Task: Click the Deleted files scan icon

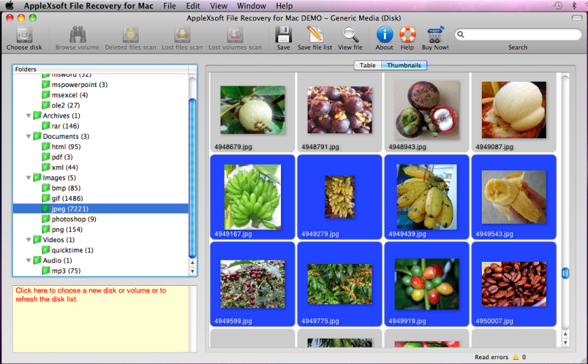Action: [131, 35]
